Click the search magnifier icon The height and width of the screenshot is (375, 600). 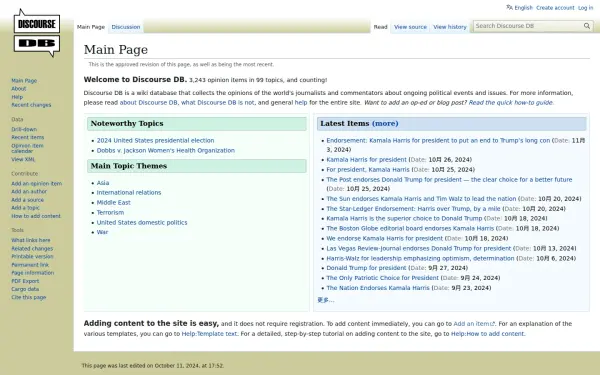(587, 26)
